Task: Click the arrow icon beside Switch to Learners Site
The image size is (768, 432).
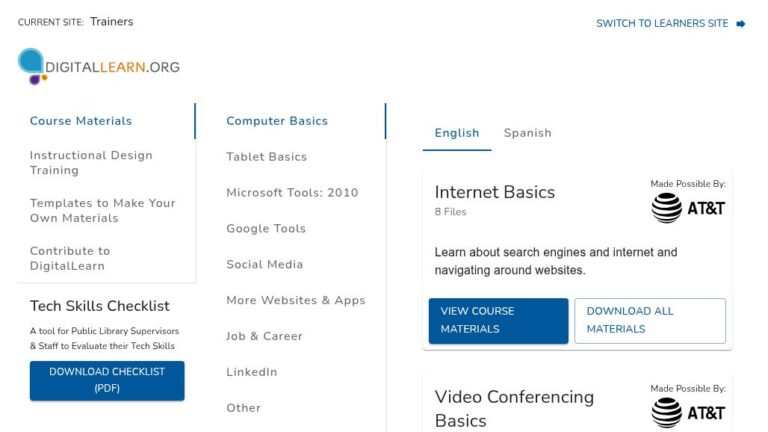Action: tap(741, 24)
